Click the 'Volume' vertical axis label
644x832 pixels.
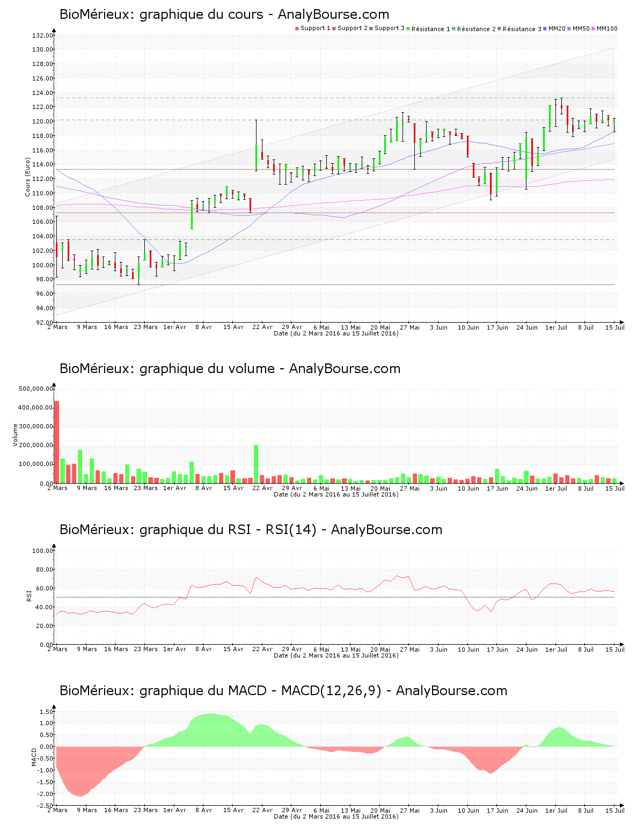point(15,435)
